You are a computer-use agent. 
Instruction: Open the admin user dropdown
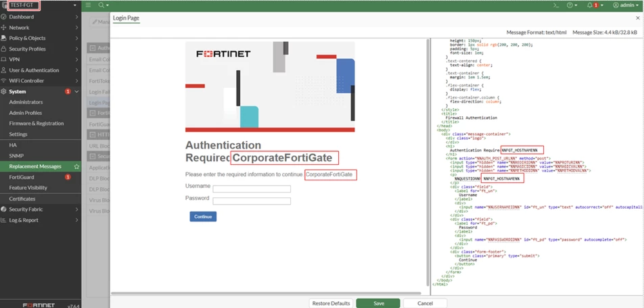click(x=626, y=5)
